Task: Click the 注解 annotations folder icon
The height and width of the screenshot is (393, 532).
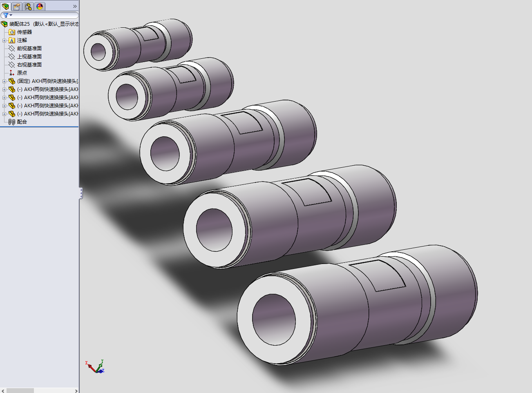Action: click(x=12, y=40)
